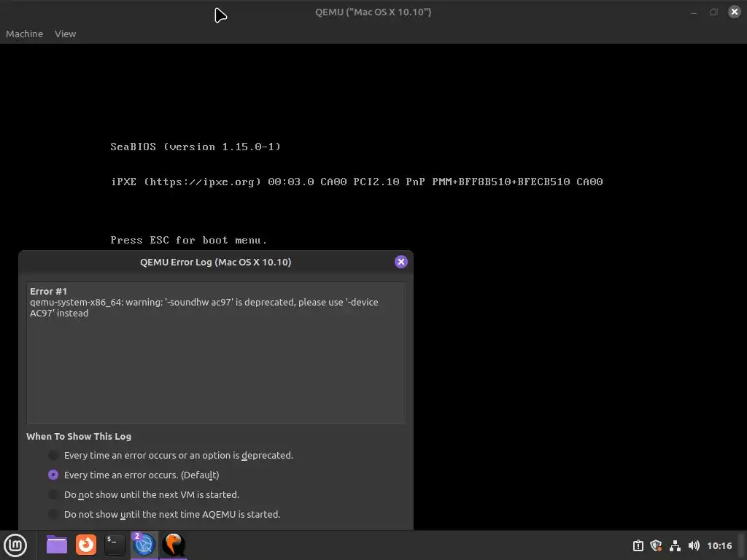Image resolution: width=747 pixels, height=560 pixels.
Task: Close the QEMU Error Log dialog
Action: click(401, 262)
